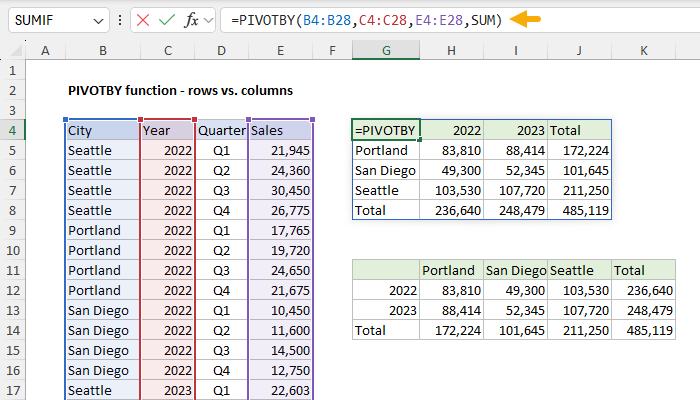The image size is (700, 400).
Task: Click the sales value 17,765
Action: click(280, 230)
